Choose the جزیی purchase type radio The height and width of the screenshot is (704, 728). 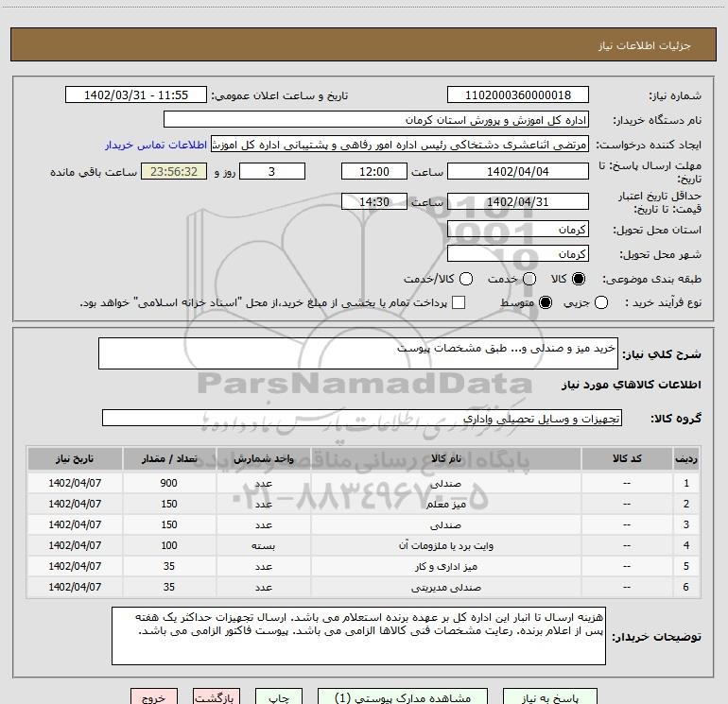[600, 302]
